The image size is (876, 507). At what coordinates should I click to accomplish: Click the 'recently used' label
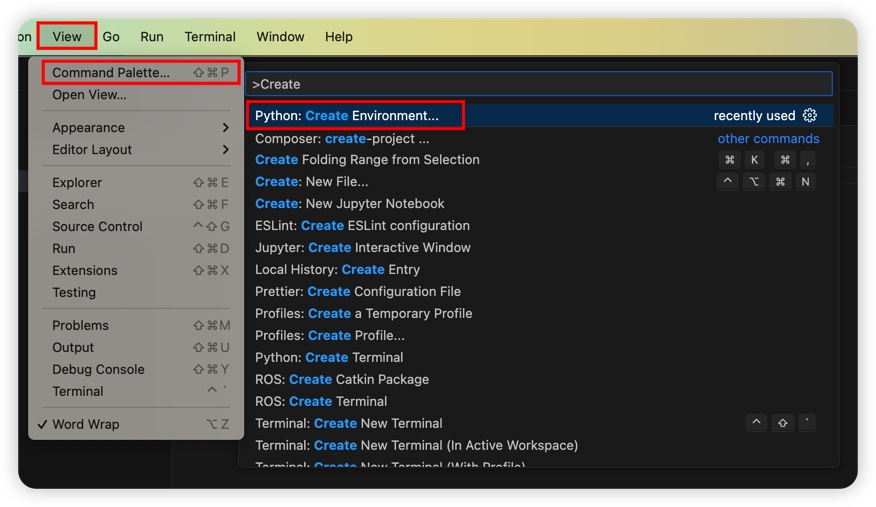pos(754,116)
